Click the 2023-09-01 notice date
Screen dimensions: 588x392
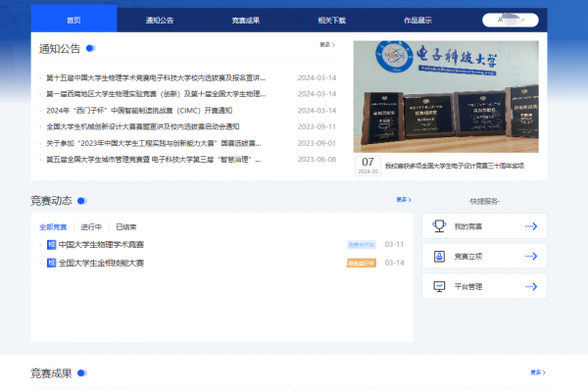pyautogui.click(x=317, y=143)
